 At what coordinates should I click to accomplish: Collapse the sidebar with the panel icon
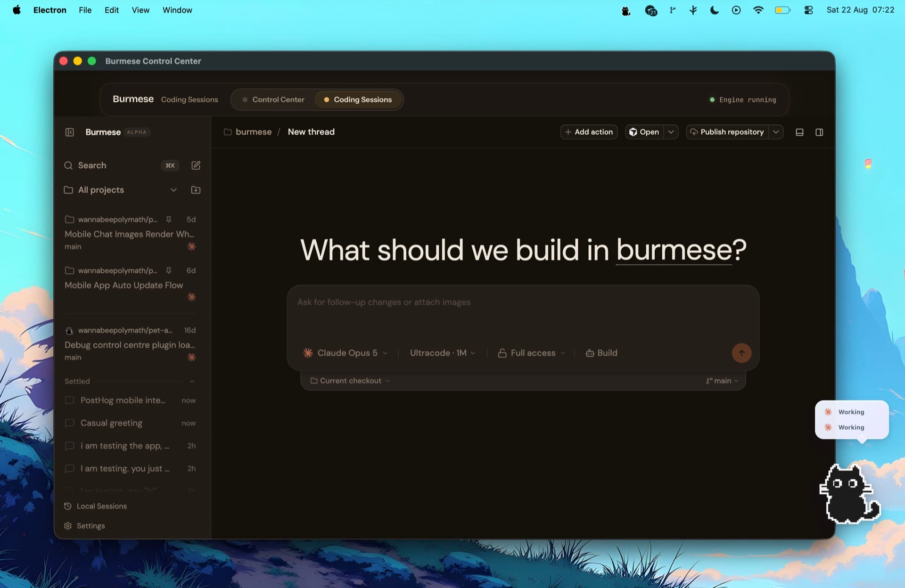pyautogui.click(x=70, y=132)
